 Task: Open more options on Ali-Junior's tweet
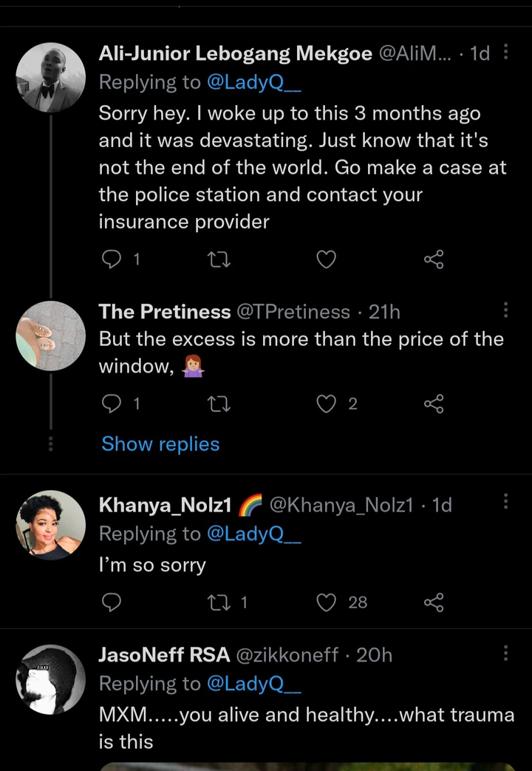(x=505, y=52)
